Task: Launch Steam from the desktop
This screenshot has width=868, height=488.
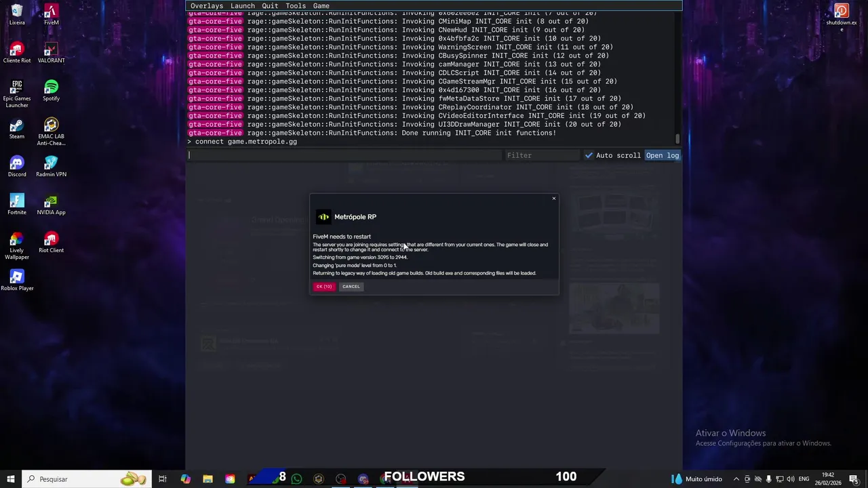Action: pos(17,129)
